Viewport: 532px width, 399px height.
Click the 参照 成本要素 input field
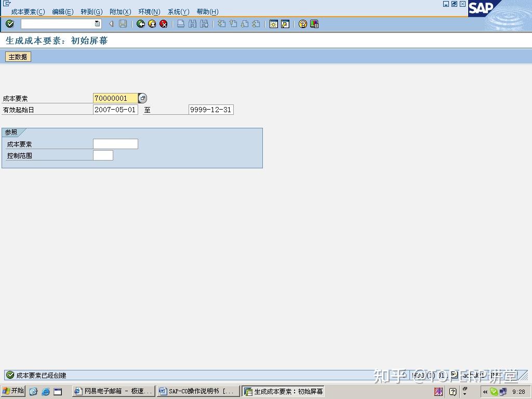115,144
